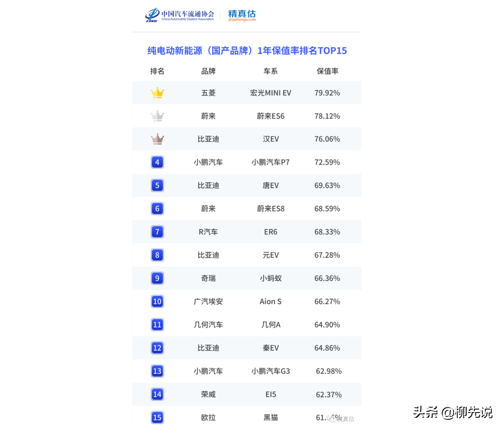Viewport: 504px width, 430px height.
Task: Click the rank 8 badge
Action: (x=157, y=255)
